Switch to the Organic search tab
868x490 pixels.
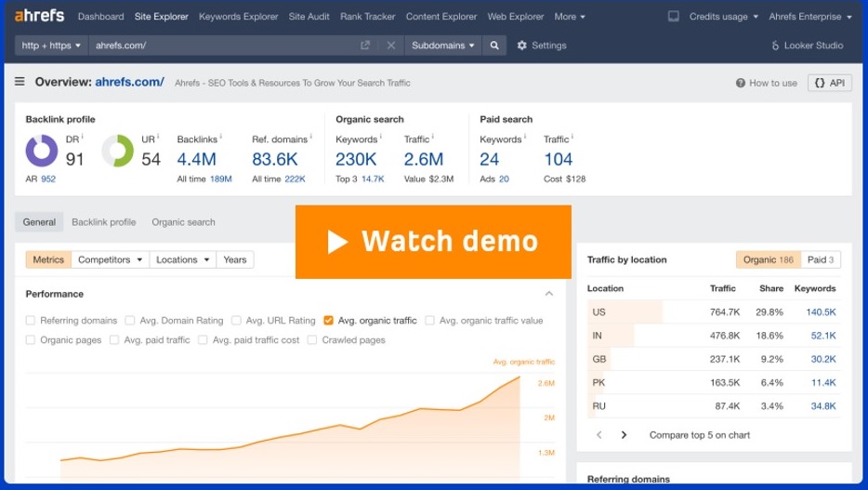pos(183,222)
